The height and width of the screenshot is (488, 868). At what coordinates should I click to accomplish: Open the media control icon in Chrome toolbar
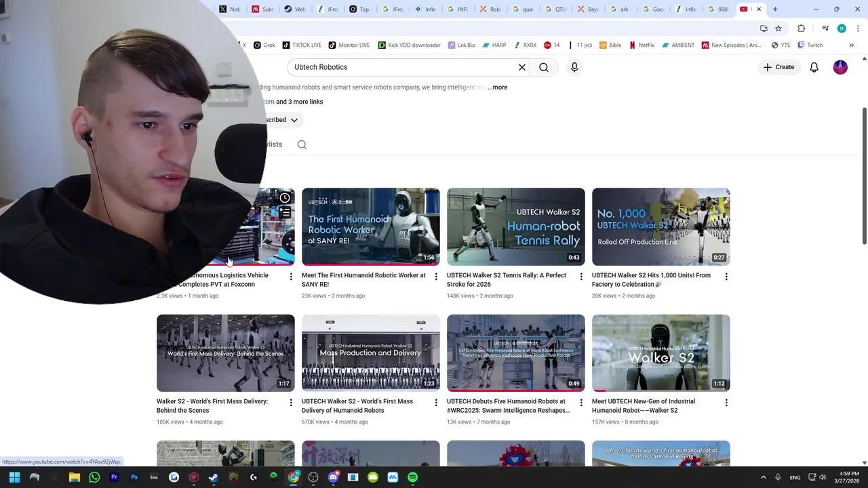click(x=825, y=28)
